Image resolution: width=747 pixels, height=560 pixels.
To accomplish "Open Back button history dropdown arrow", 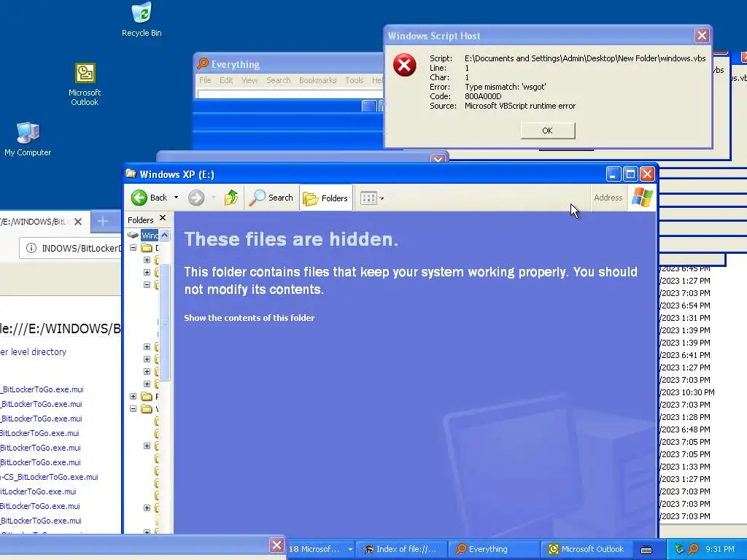I will (x=177, y=198).
